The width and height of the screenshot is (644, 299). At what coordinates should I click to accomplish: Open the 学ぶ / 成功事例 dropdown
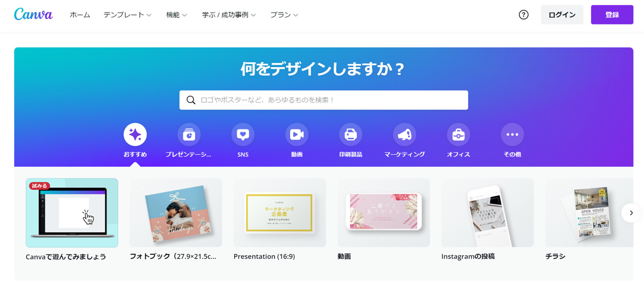point(229,15)
